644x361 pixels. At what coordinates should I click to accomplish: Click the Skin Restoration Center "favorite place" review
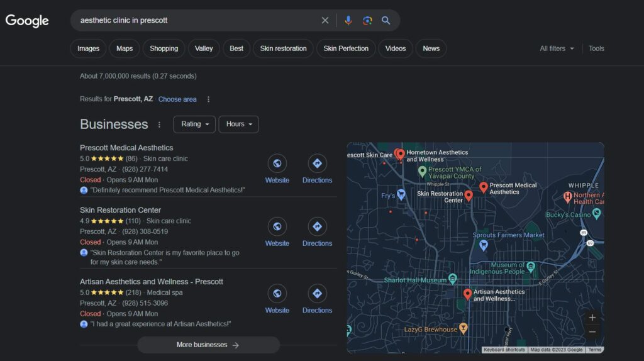tap(165, 257)
